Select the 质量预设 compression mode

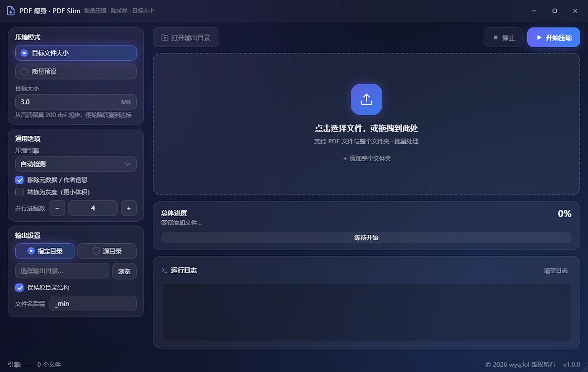point(76,72)
